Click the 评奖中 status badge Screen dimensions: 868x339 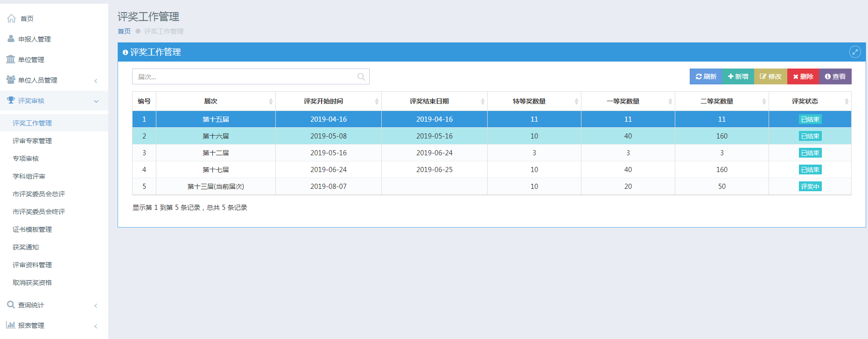coord(810,187)
